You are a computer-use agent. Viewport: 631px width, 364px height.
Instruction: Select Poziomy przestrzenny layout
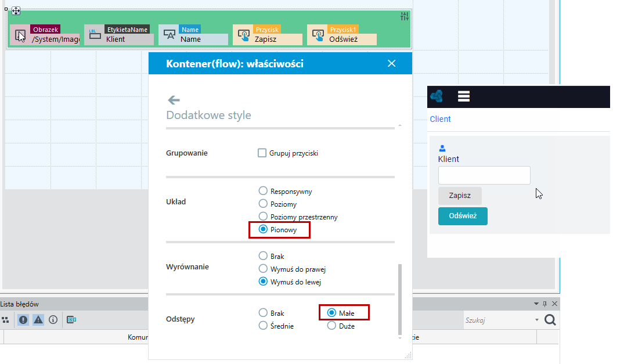pos(263,217)
